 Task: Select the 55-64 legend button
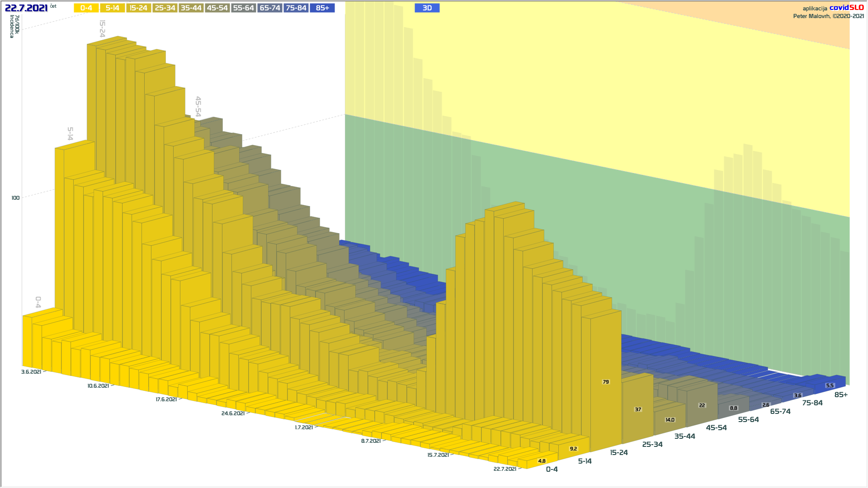pyautogui.click(x=243, y=8)
